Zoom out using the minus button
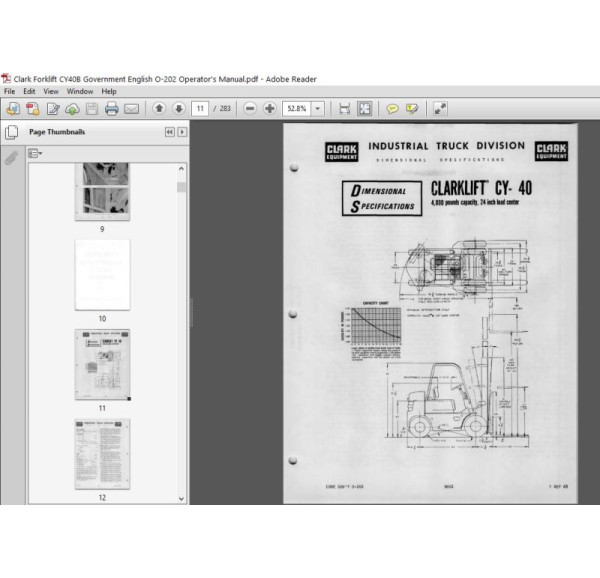The height and width of the screenshot is (578, 600). (250, 108)
